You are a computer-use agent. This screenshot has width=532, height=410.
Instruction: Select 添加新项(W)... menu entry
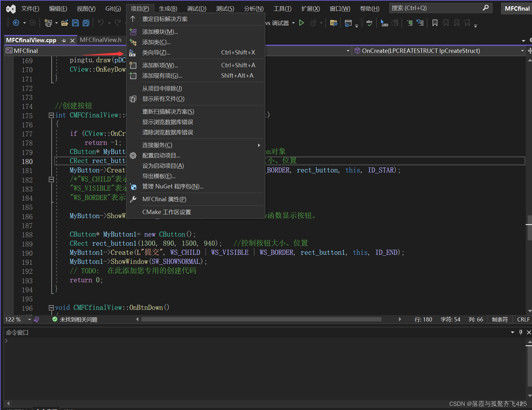196,65
